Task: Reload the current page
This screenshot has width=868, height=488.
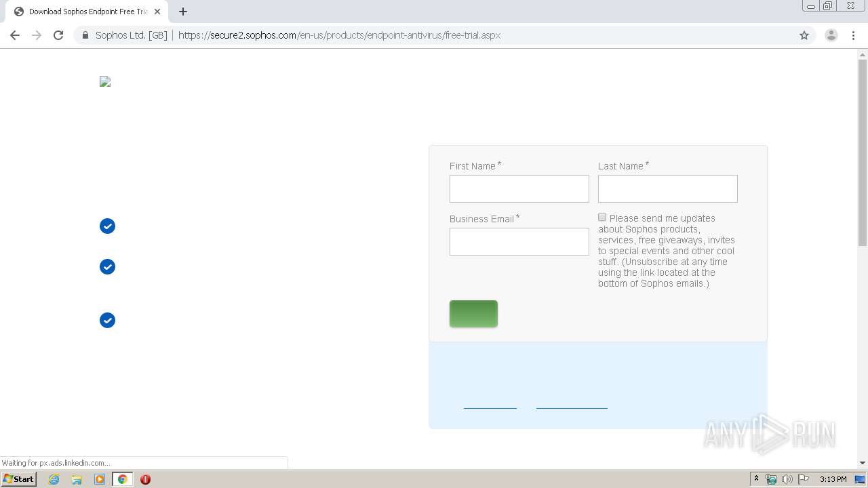Action: [x=58, y=35]
